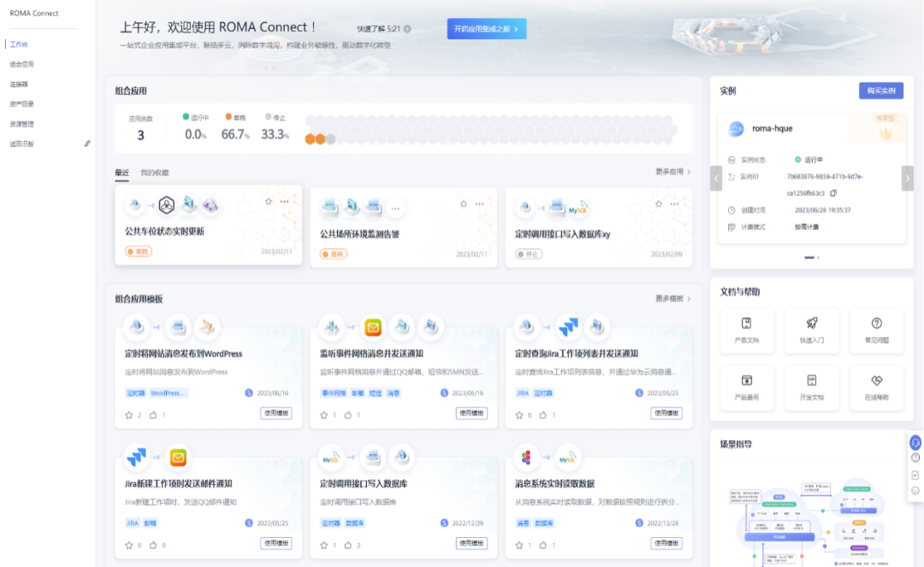Open more options for 公共场所环境监测告警

pos(480,204)
